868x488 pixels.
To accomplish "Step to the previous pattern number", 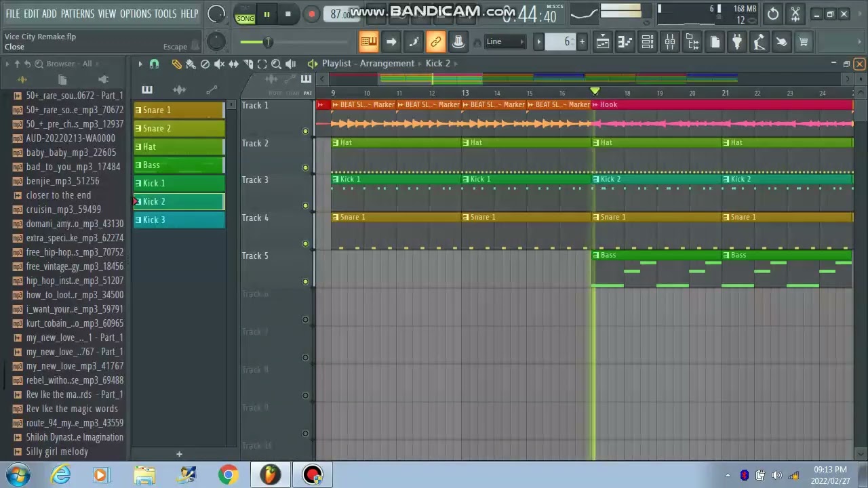I will 539,42.
